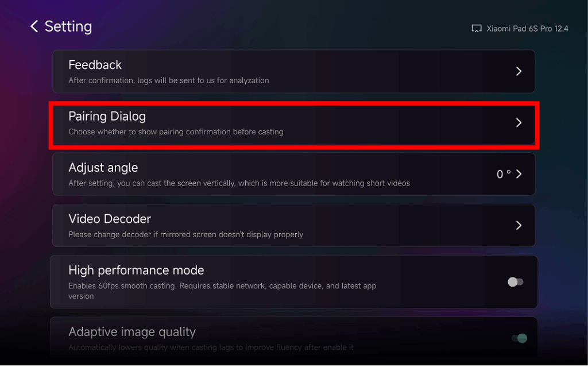The width and height of the screenshot is (588, 367).
Task: Open the Feedback log submission screen
Action: coord(294,71)
